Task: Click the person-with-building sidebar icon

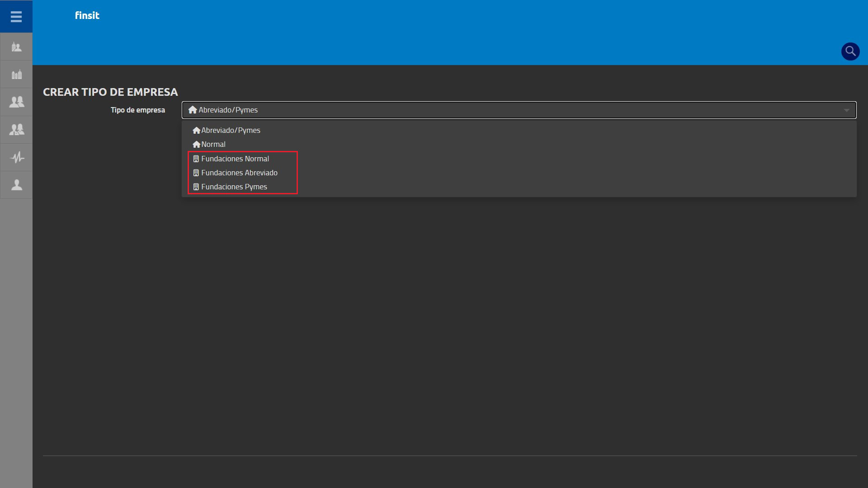Action: [16, 47]
